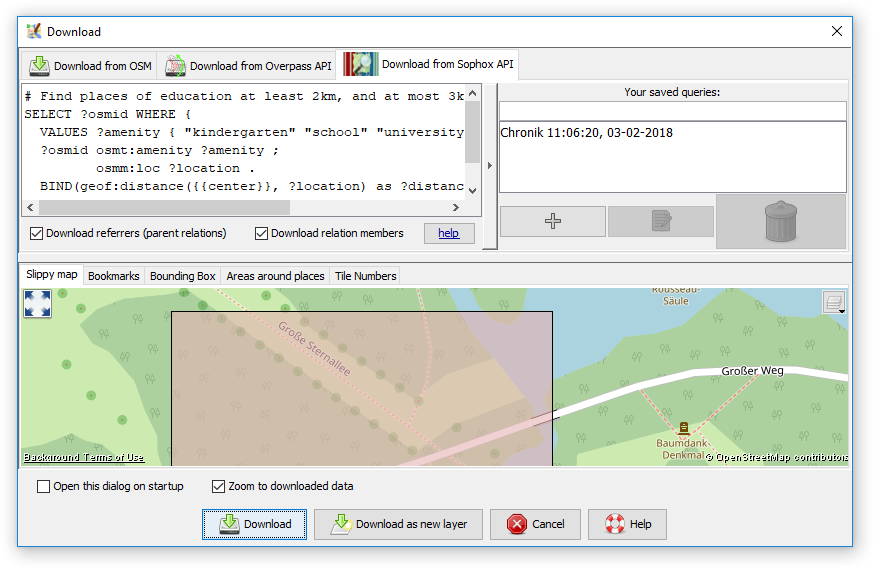
Task: Click the JOSM icon in title bar
Action: pos(34,31)
